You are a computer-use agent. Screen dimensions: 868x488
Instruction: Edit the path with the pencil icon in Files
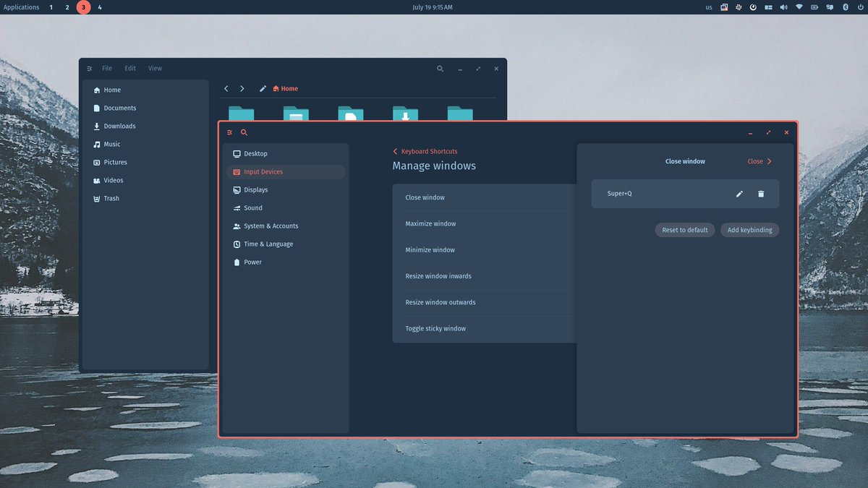(263, 88)
